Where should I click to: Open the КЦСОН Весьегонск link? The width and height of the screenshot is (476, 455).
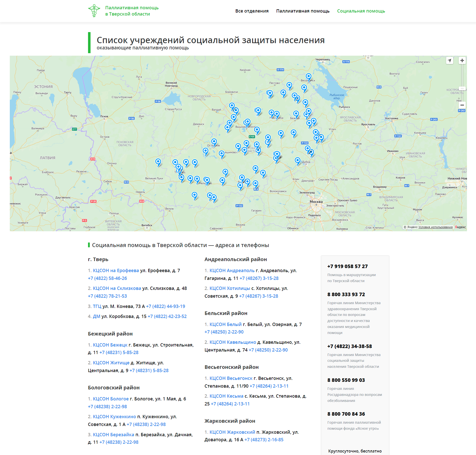[x=231, y=378]
